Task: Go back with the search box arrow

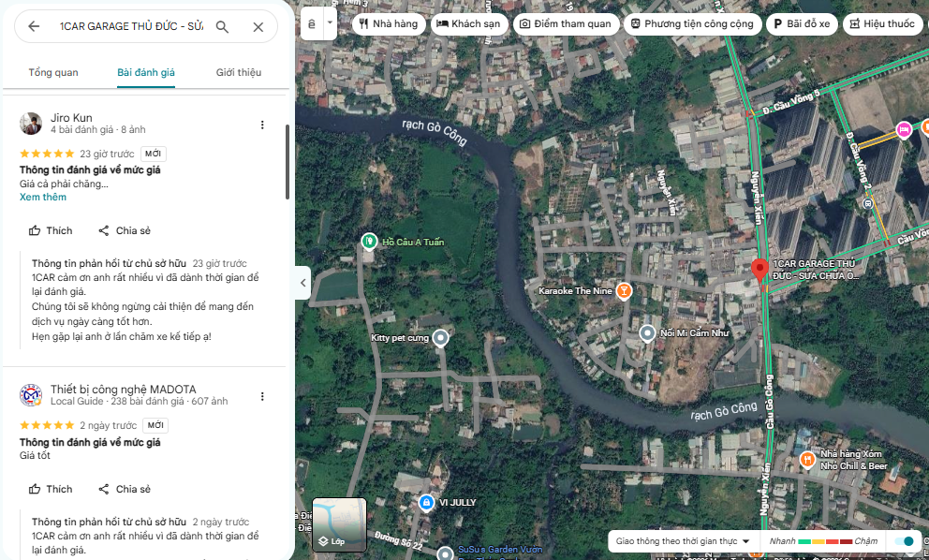Action: [x=34, y=26]
